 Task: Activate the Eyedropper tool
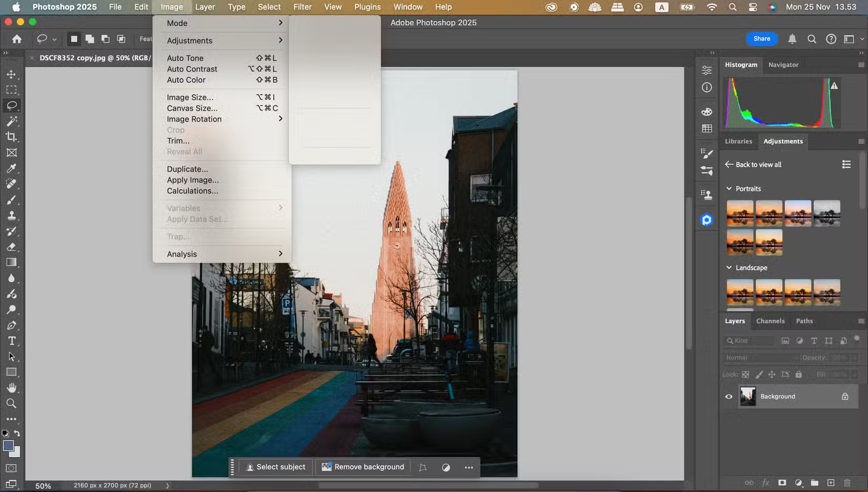click(x=12, y=168)
